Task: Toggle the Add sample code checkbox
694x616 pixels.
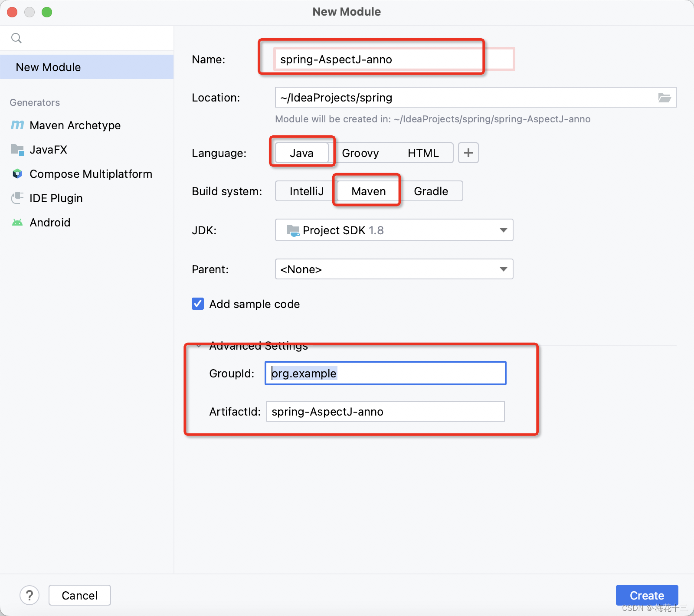Action: coord(198,304)
